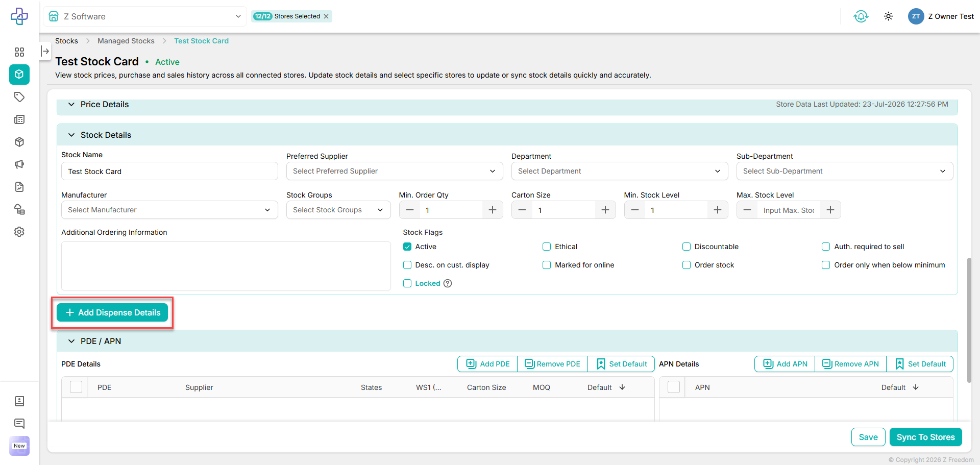Click Sync To Stores button
Viewport: 980px width, 465px height.
click(x=926, y=437)
